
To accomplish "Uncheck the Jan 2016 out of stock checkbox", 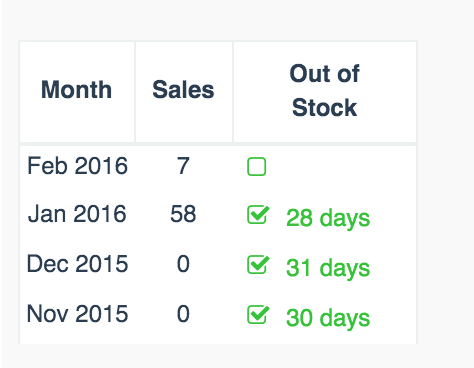I will pyautogui.click(x=258, y=215).
